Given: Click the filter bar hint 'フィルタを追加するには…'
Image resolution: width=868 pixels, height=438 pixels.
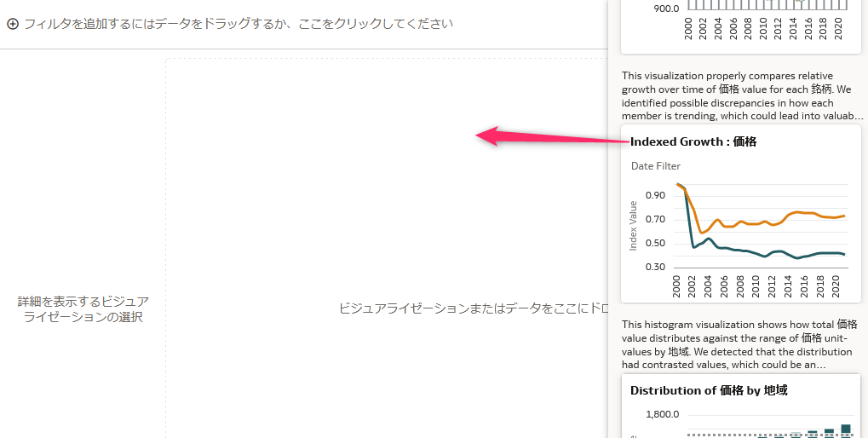Looking at the screenshot, I should point(239,24).
